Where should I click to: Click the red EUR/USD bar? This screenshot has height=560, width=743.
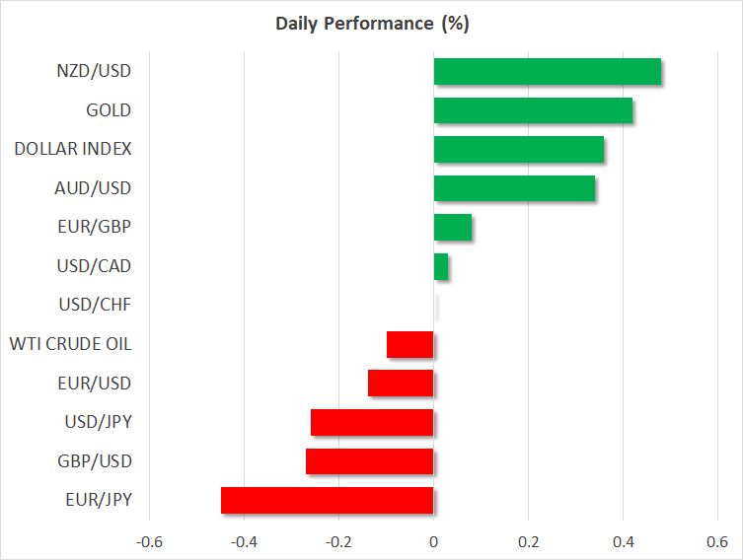coord(401,384)
